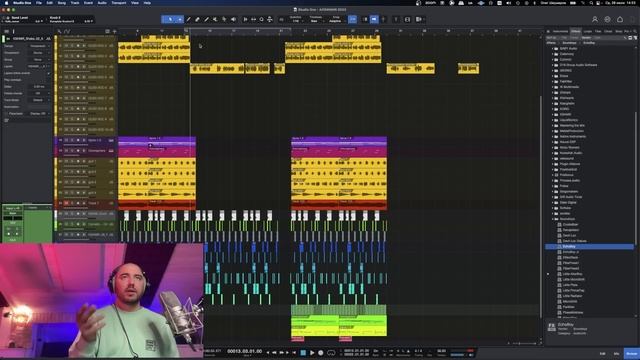Open the Apple menu

[6, 3]
